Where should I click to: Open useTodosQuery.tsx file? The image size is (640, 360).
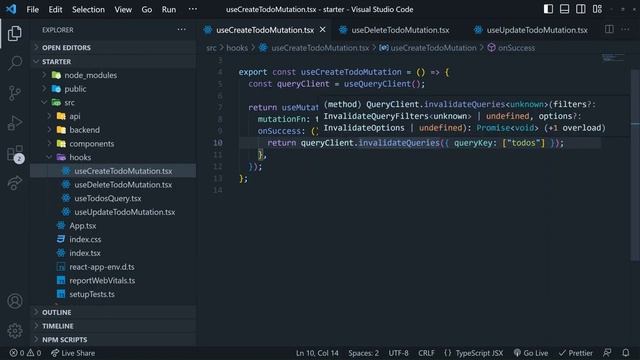coord(113,198)
